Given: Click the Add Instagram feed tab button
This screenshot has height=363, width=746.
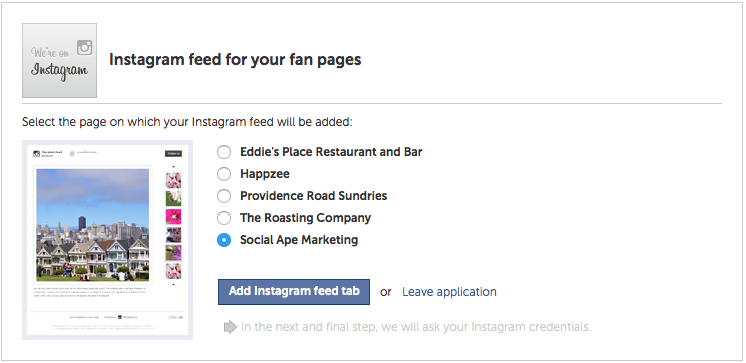Looking at the screenshot, I should click(x=294, y=292).
